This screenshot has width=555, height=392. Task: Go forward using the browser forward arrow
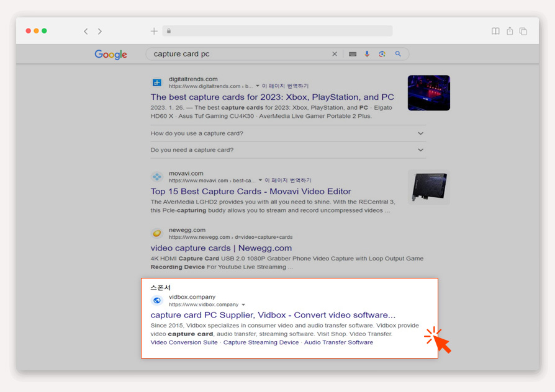100,32
